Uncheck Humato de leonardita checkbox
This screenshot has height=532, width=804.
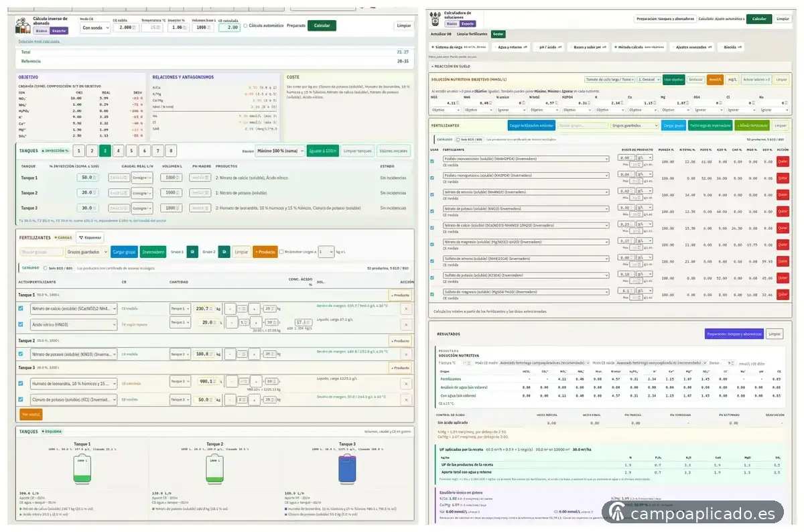click(21, 383)
